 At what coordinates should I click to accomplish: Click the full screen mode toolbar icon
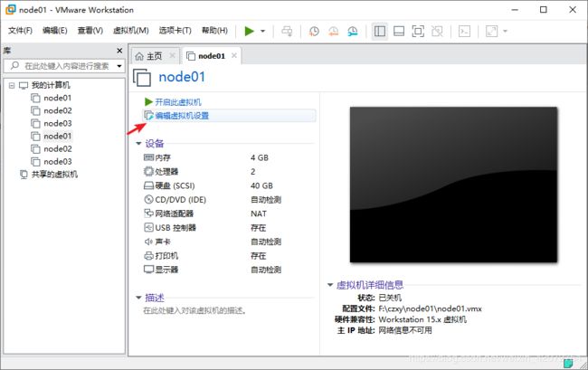click(x=418, y=31)
